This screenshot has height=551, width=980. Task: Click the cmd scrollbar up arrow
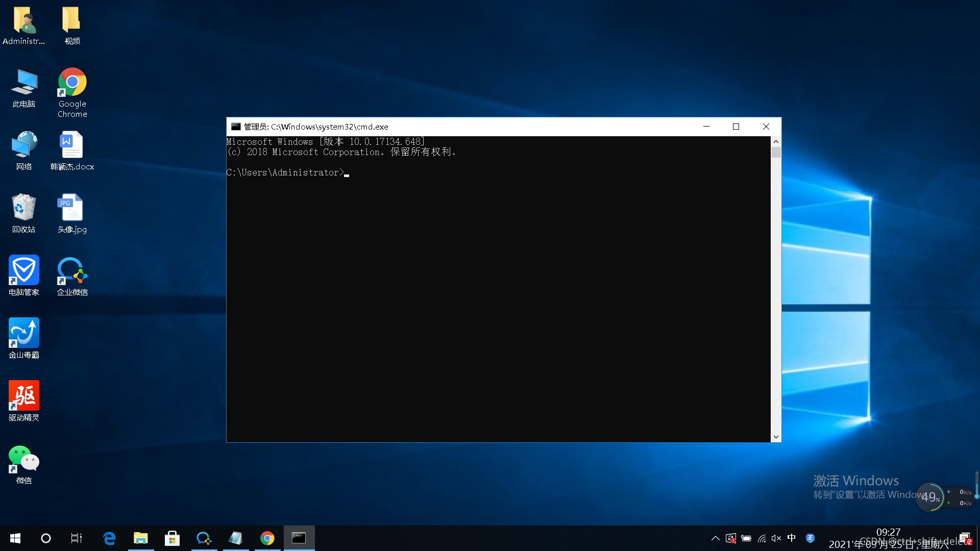click(776, 142)
